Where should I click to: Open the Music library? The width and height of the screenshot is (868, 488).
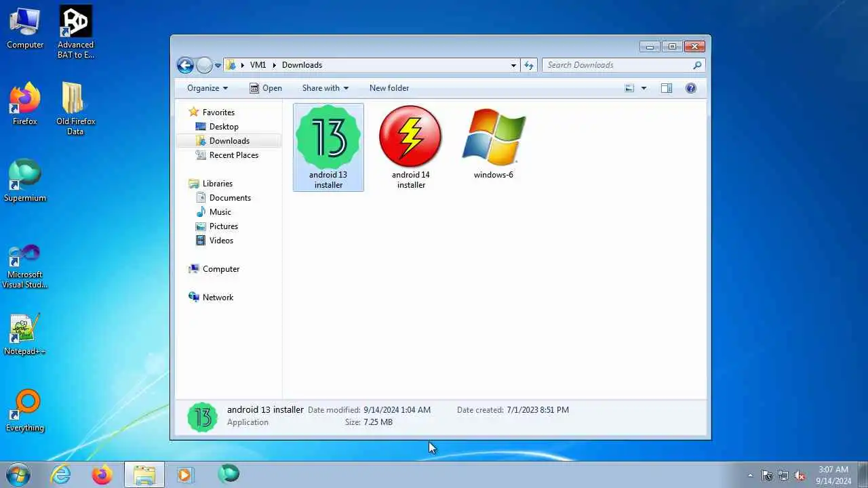(x=220, y=212)
